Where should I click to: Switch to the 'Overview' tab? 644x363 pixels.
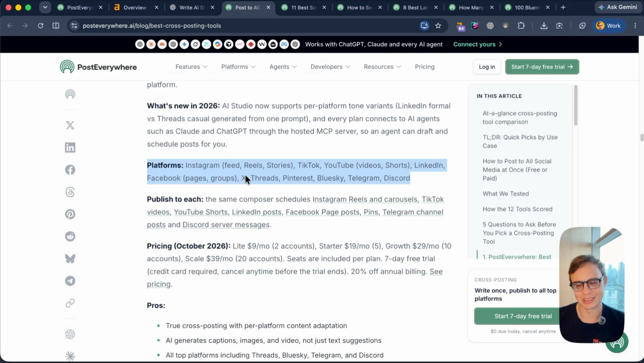click(x=136, y=7)
